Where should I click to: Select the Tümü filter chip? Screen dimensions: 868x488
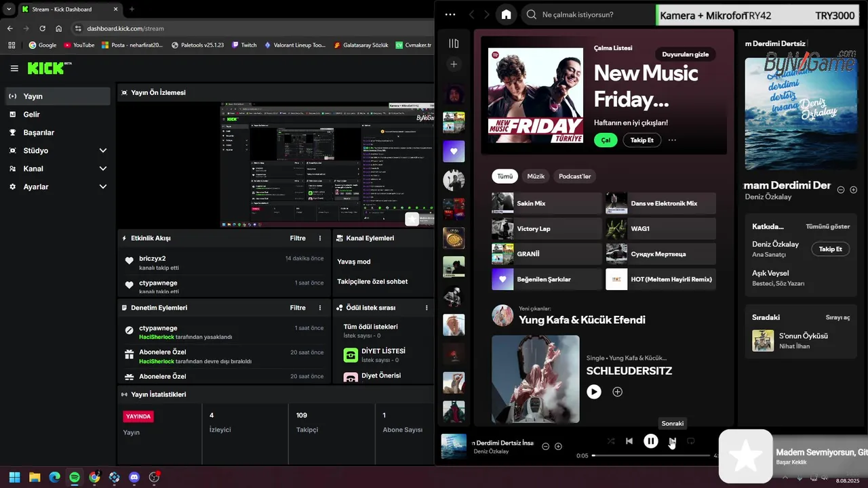coord(505,176)
